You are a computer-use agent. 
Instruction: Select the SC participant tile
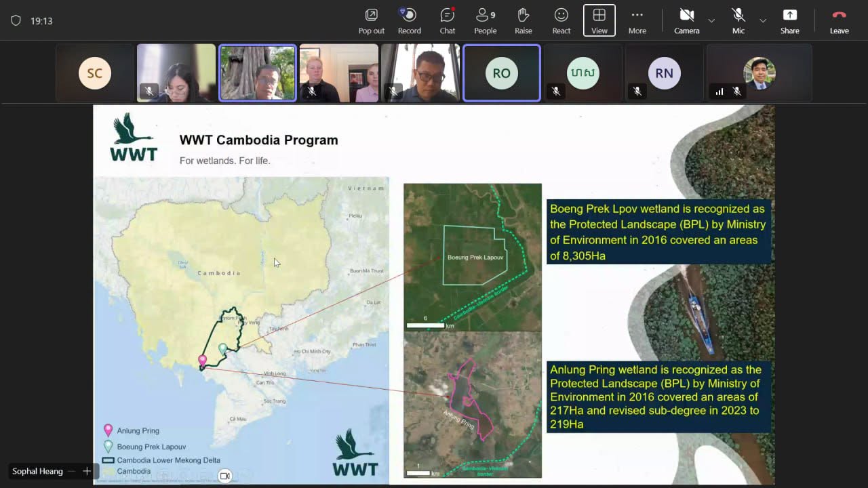95,73
